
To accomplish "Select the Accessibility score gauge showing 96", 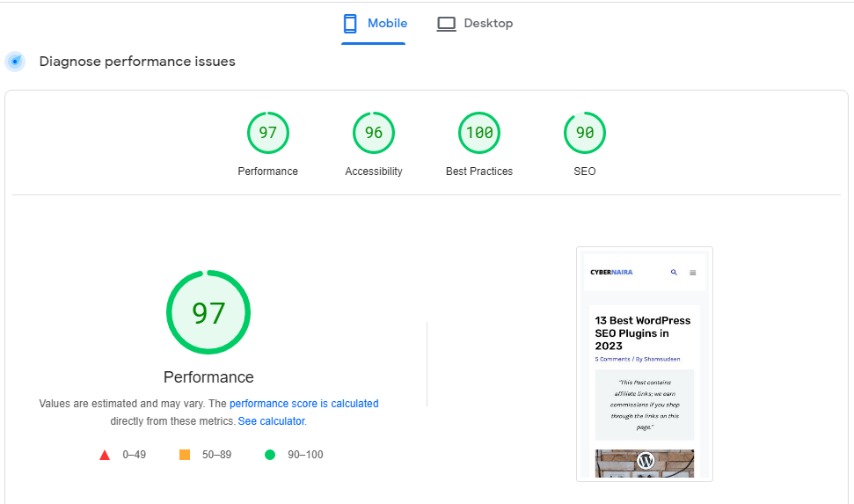I will [374, 133].
